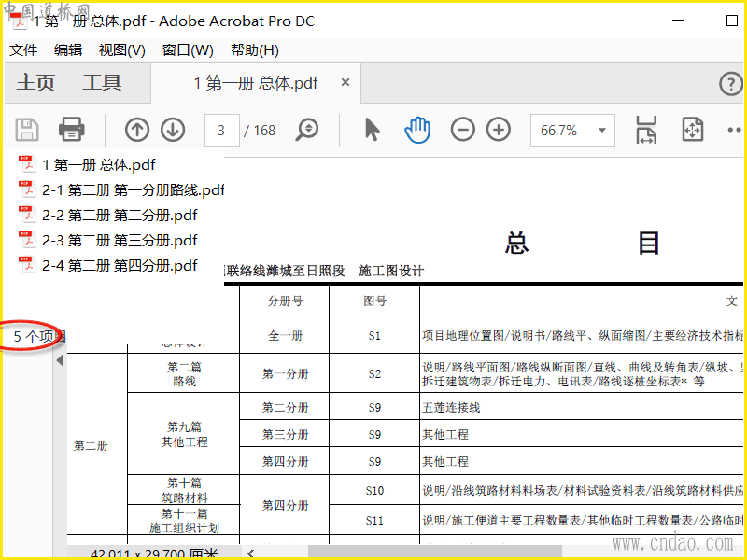Click the S2 cell in table
Screen dimensions: 747x560
pos(374,374)
